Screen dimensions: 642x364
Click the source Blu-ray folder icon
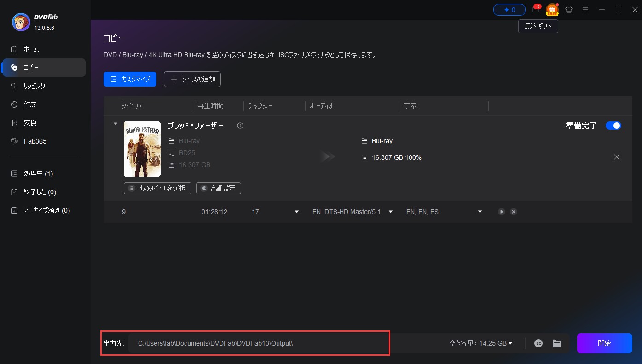[172, 141]
